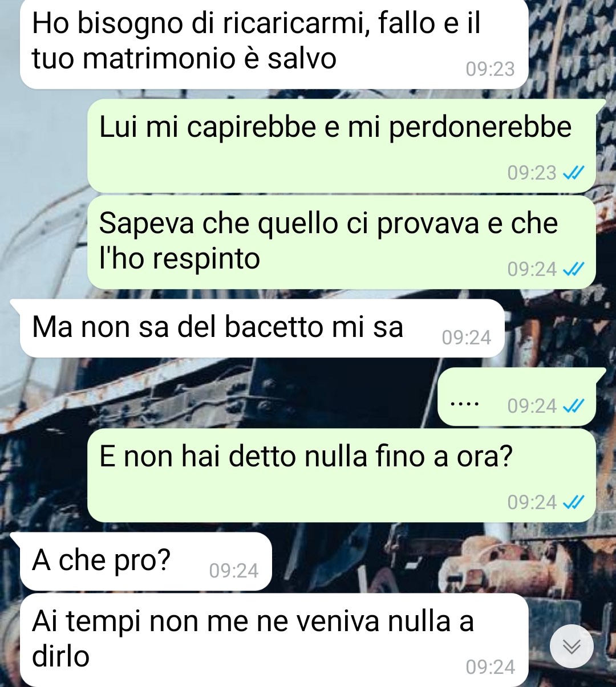The width and height of the screenshot is (616, 687).
Task: Select the 'Ho bisogno di ricaricarmi' message bubble
Action: tap(274, 44)
